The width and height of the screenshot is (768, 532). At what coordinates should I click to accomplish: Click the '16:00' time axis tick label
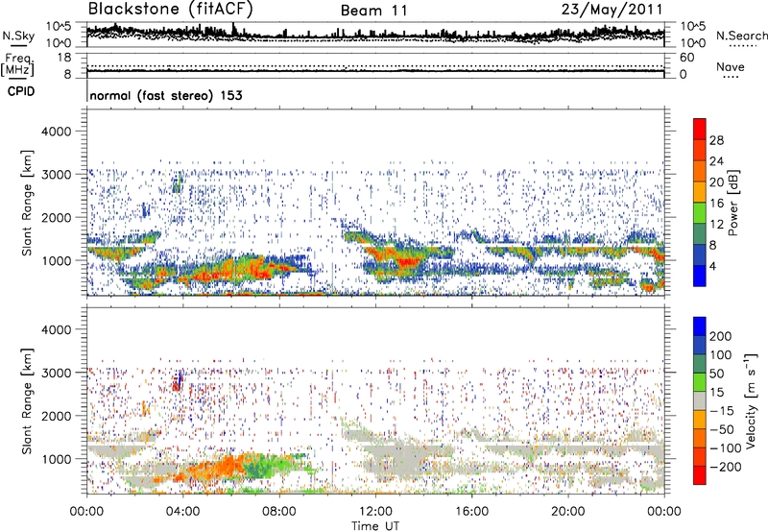471,512
